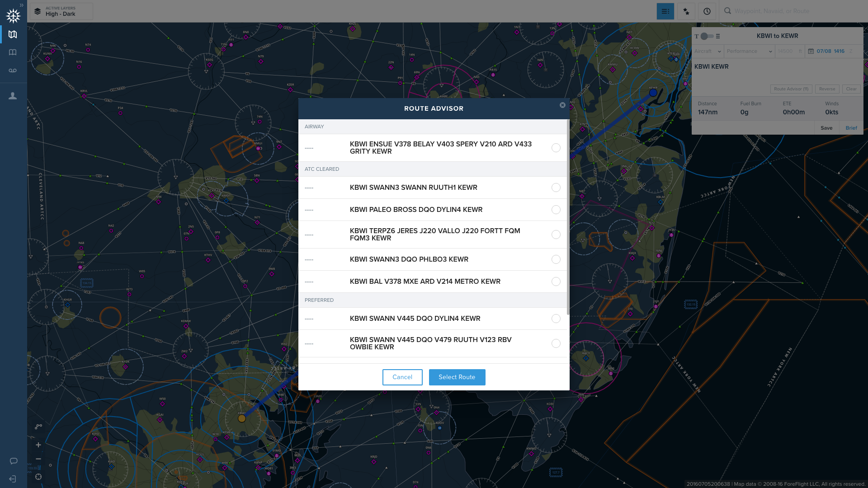Open the Active Layers selector showing High - Dark

60,11
